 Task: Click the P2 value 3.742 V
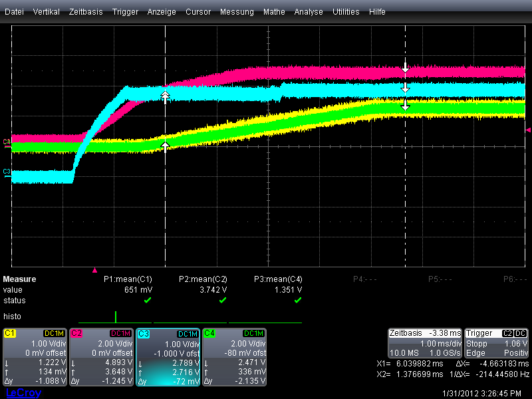click(213, 290)
